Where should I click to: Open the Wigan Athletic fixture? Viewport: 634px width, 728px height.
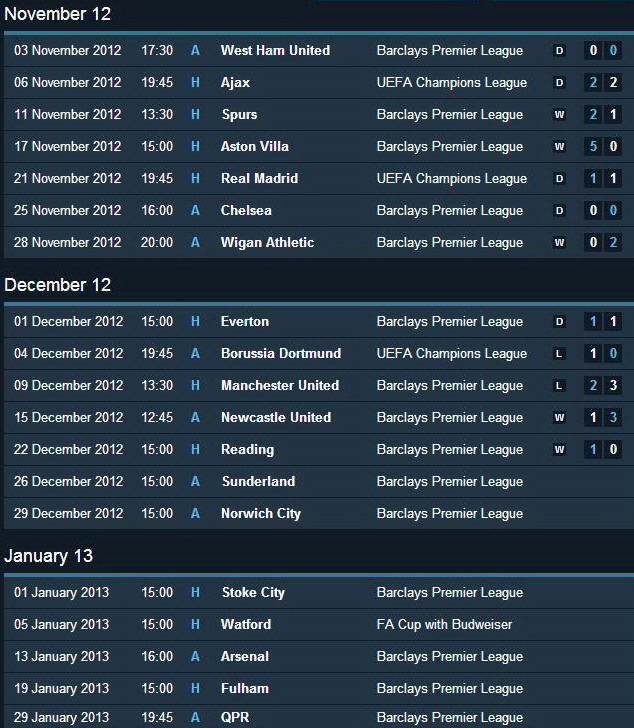tap(317, 242)
